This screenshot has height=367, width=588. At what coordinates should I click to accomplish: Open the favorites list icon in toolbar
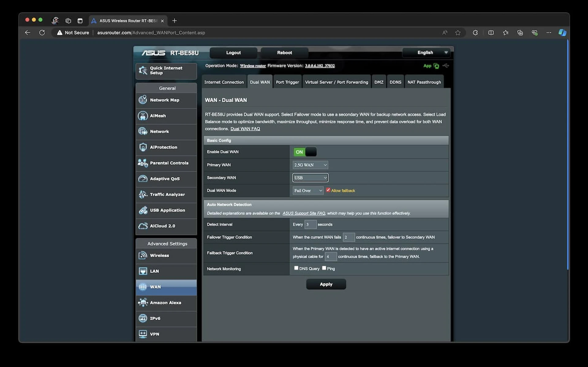click(505, 32)
